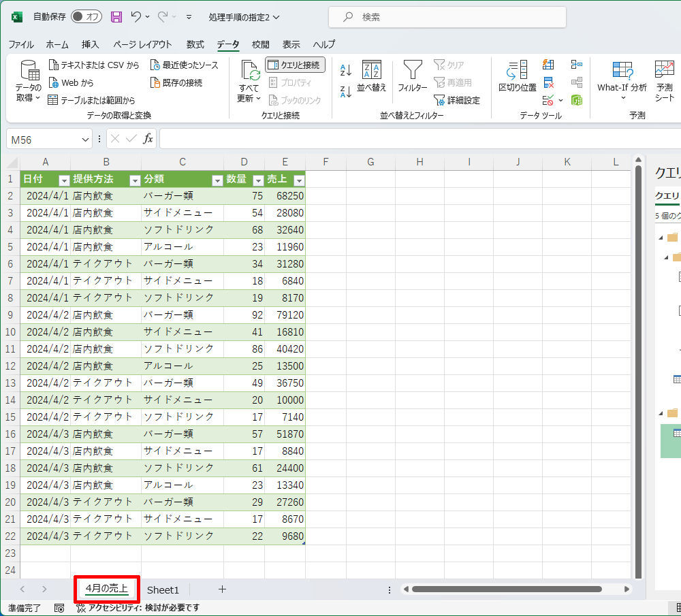Switch to the Sheet1 tab
Image resolution: width=681 pixels, height=616 pixels.
[163, 589]
